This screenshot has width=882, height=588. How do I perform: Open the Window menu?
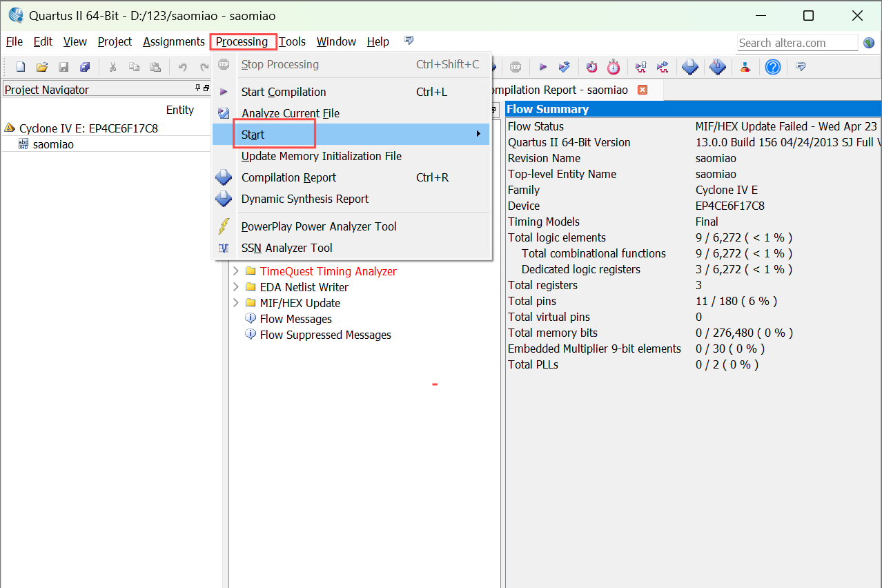pos(336,41)
